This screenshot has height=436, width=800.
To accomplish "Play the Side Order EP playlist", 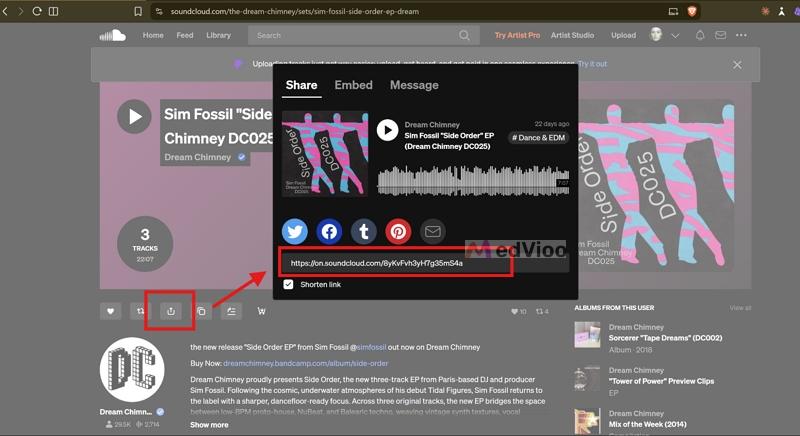I will point(134,116).
